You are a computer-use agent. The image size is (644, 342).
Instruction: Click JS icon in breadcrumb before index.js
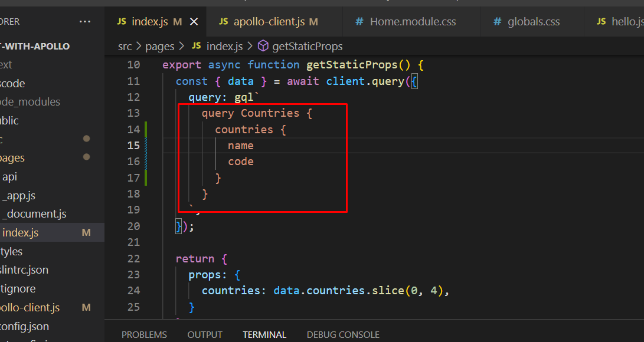tap(197, 46)
